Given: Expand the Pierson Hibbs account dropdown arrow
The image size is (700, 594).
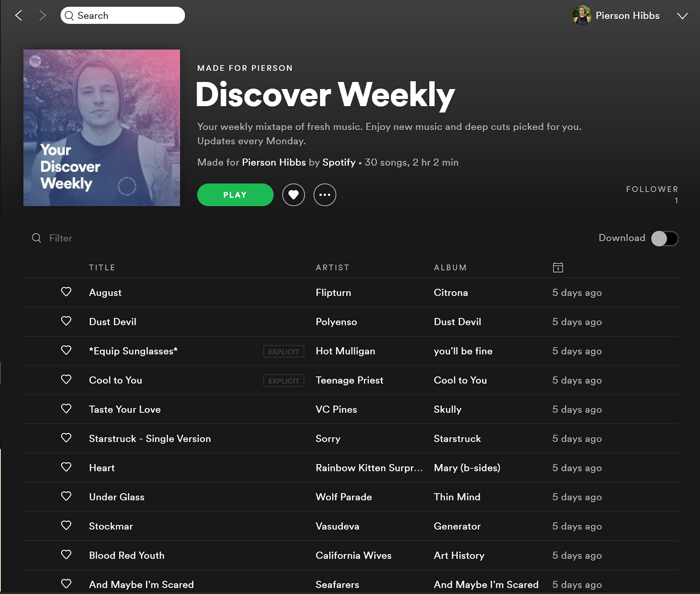Looking at the screenshot, I should pyautogui.click(x=682, y=16).
